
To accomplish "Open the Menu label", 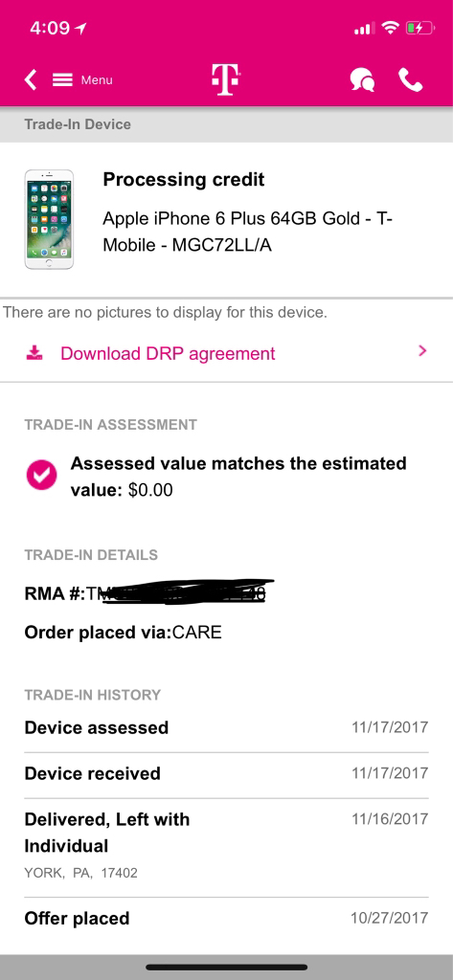I will coord(97,80).
